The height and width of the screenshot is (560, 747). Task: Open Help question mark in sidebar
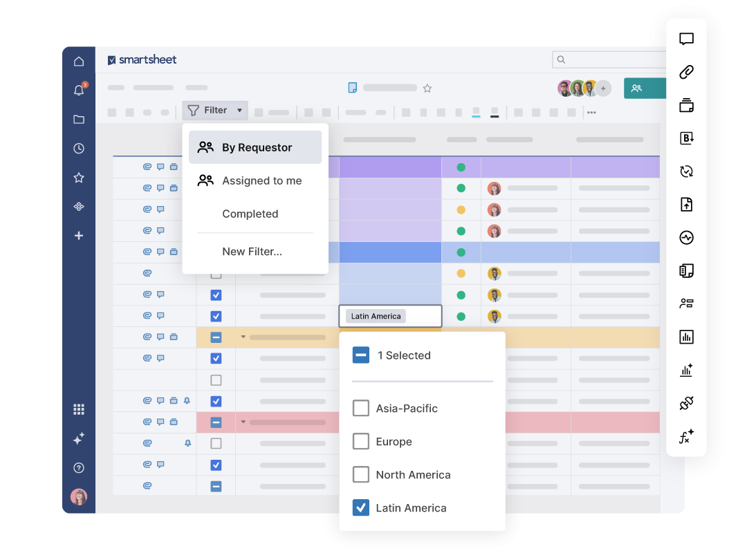click(79, 468)
